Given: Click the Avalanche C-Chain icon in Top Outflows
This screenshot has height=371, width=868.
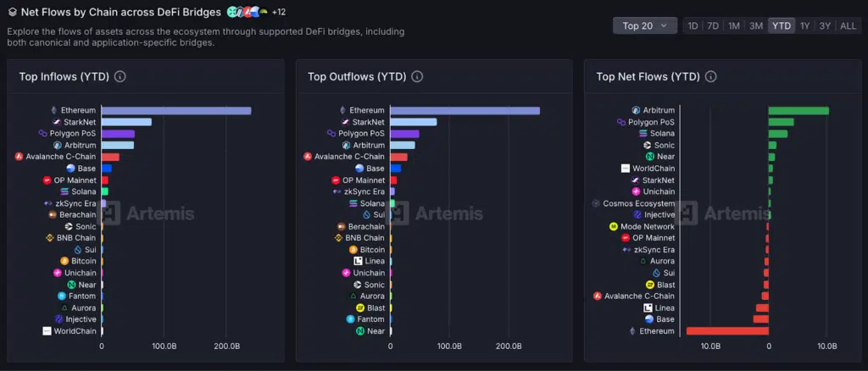Looking at the screenshot, I should coord(308,157).
